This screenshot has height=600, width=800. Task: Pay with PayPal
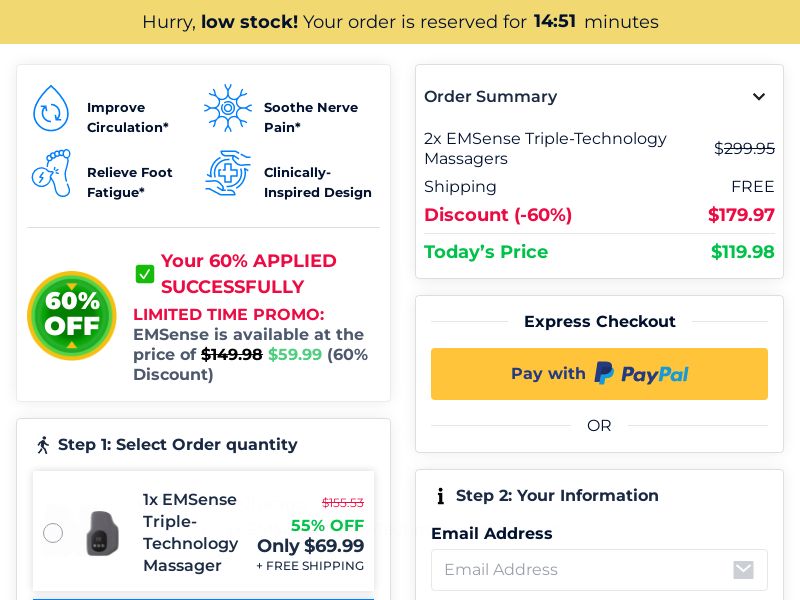(599, 373)
